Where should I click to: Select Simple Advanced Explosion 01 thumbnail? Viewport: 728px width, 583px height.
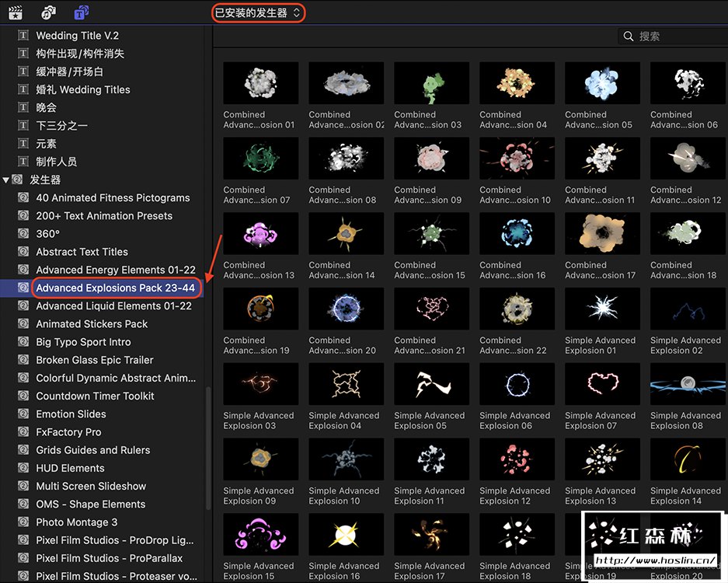(603, 309)
